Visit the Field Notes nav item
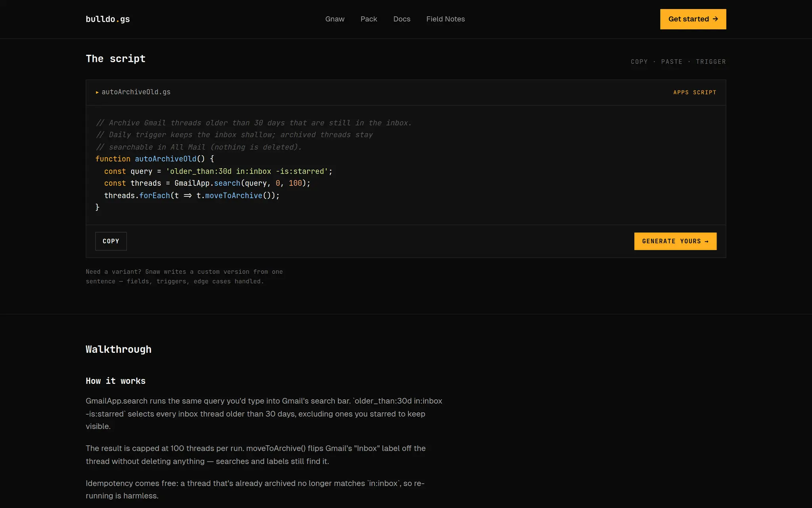The height and width of the screenshot is (508, 812). pos(445,19)
